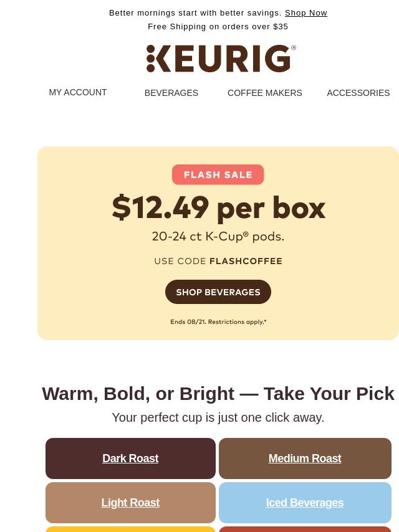
Task: Choose the Iced Beverages blue tile
Action: 305,503
